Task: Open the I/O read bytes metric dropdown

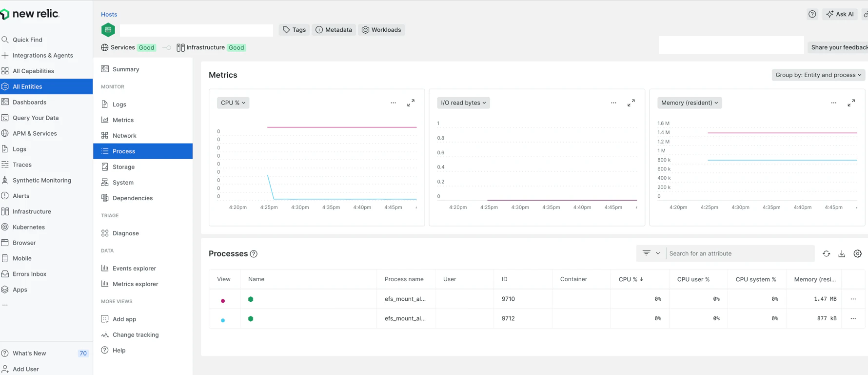Action: 463,103
